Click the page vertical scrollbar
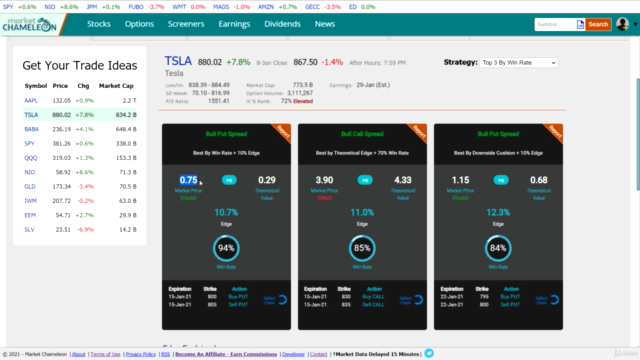 [637, 134]
